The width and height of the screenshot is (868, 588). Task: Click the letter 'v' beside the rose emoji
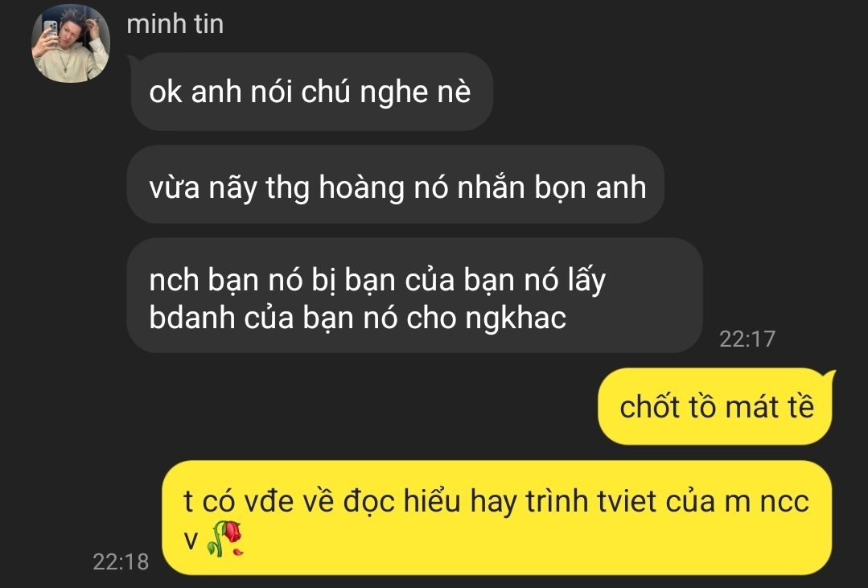[191, 541]
